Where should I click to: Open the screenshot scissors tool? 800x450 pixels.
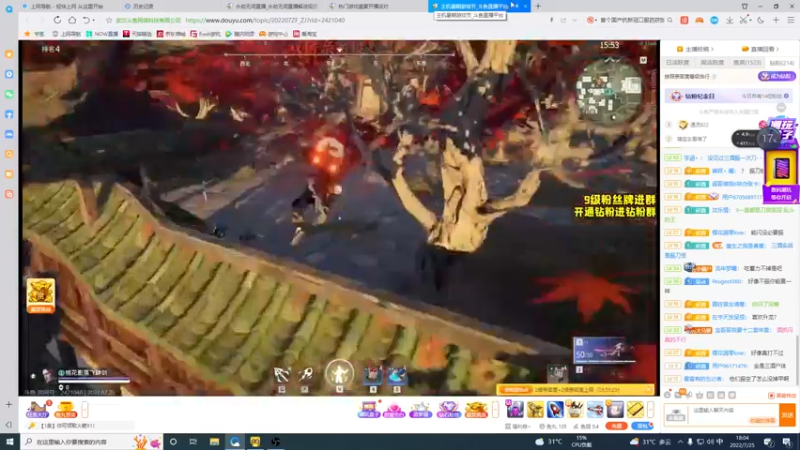tap(744, 20)
